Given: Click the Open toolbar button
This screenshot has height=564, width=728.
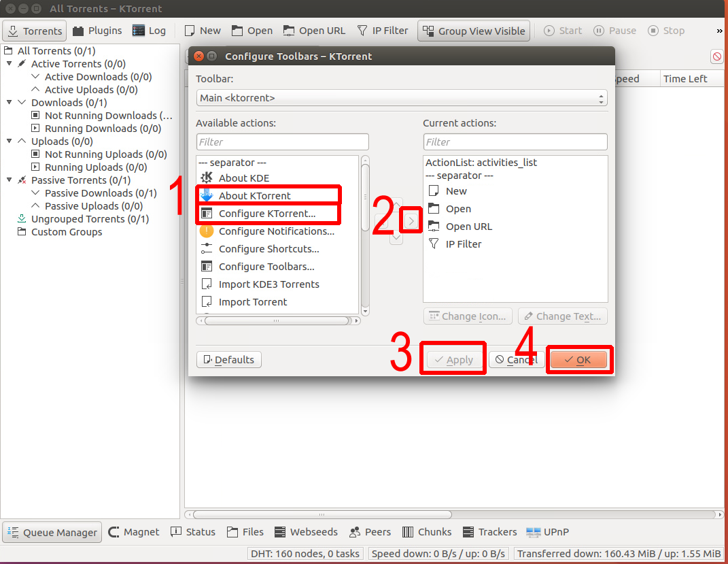Looking at the screenshot, I should [252, 31].
